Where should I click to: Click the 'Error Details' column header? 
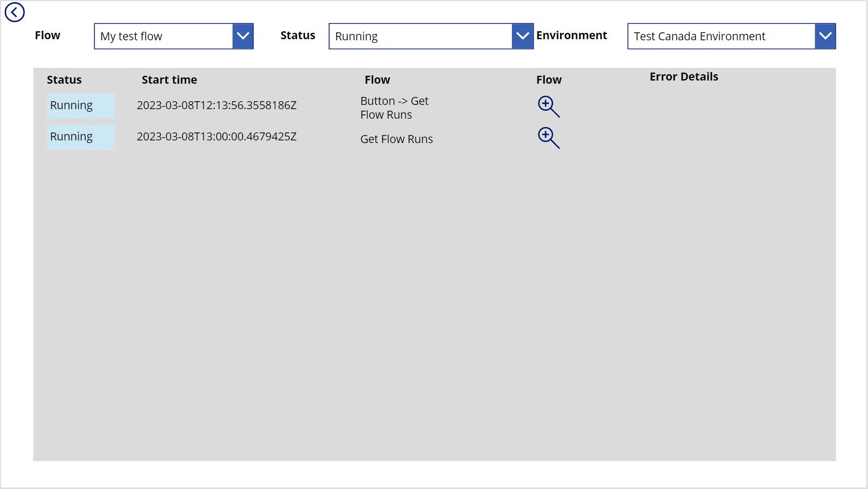point(684,77)
